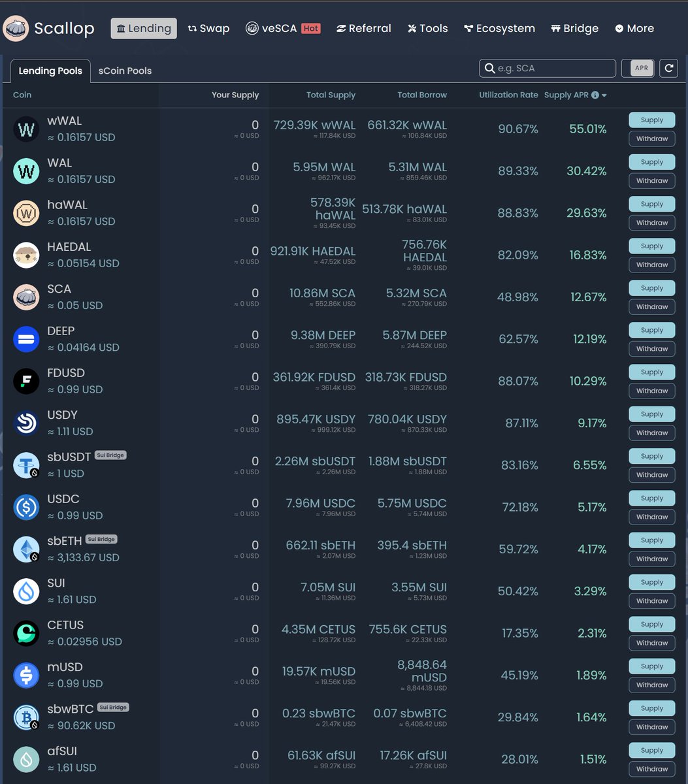The height and width of the screenshot is (784, 688).
Task: Click the 90.67% utilization value
Action: pos(518,129)
